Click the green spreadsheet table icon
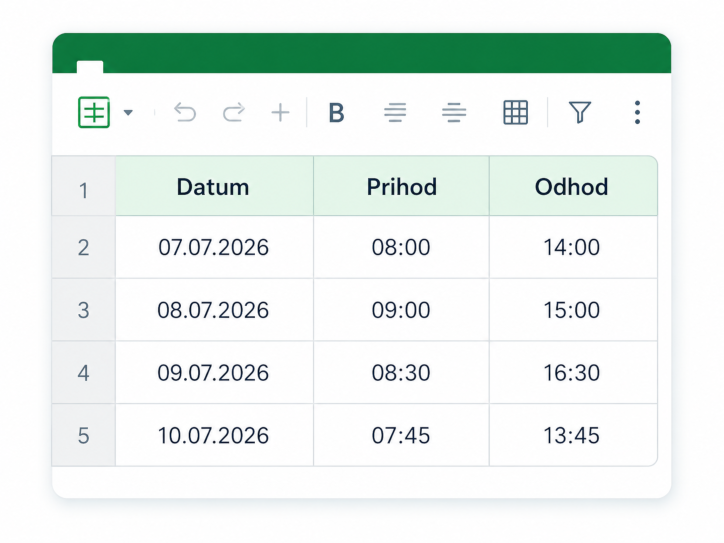The width and height of the screenshot is (724, 543). pyautogui.click(x=94, y=112)
